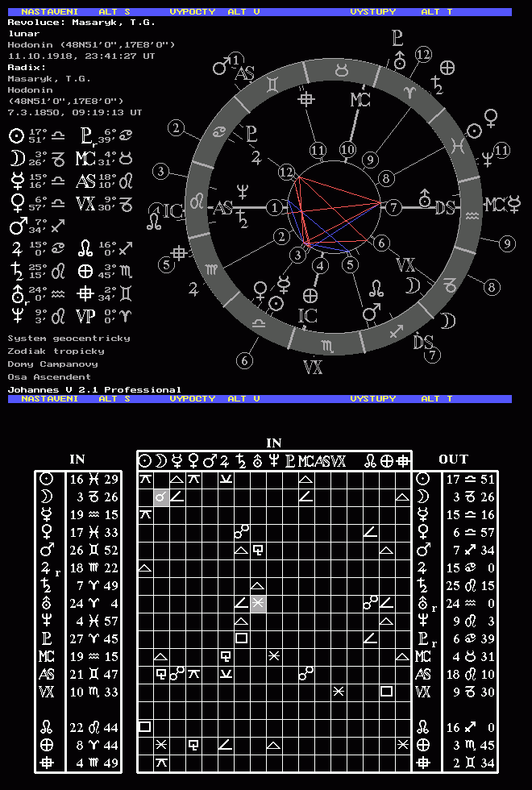Click the Pisces sign on the zodiac ring
This screenshot has width=532, height=790.
[459, 145]
